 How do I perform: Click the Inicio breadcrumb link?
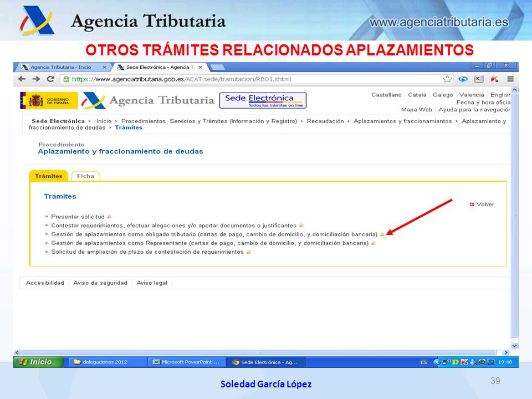pyautogui.click(x=104, y=121)
